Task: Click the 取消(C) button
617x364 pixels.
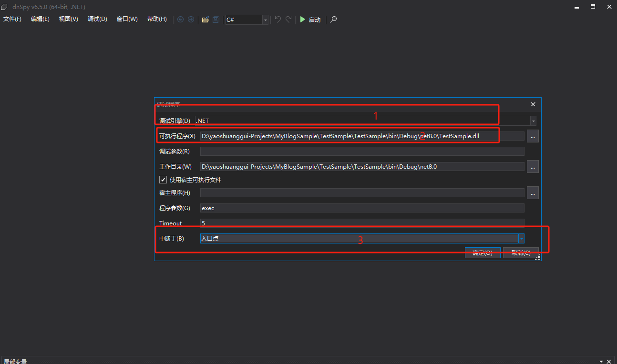Action: (x=521, y=253)
